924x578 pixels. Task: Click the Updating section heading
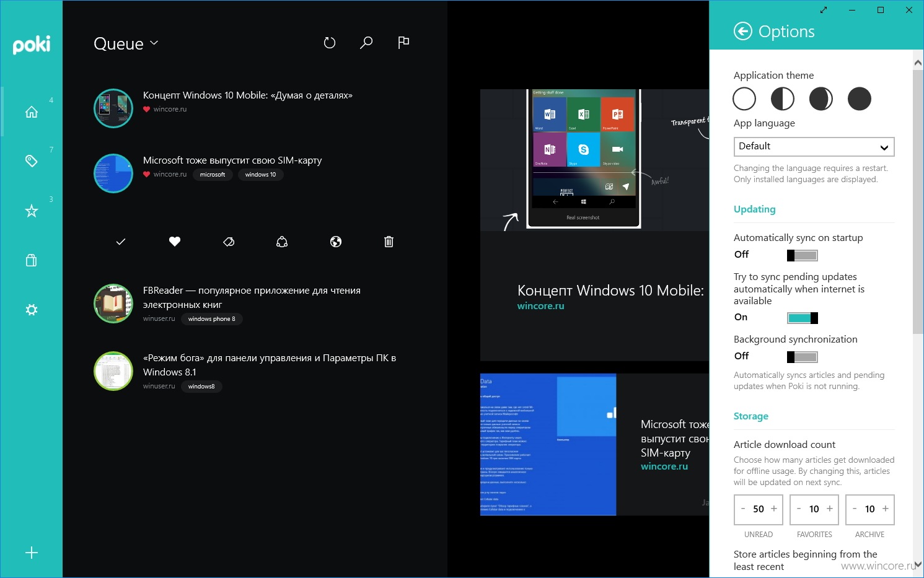[754, 209]
